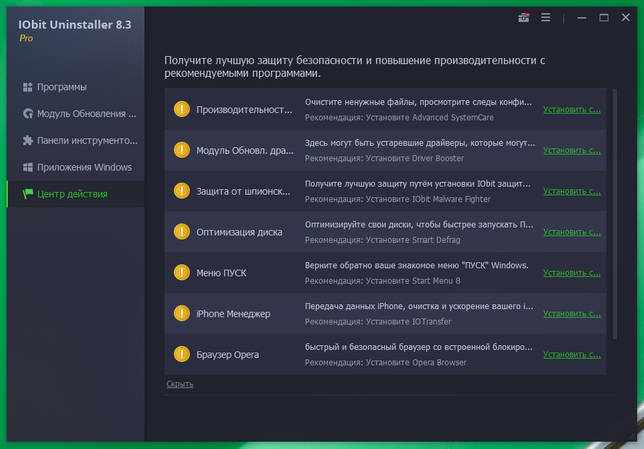
Task: Click the puzzle piece toolbar plugins icon
Action: (x=28, y=140)
